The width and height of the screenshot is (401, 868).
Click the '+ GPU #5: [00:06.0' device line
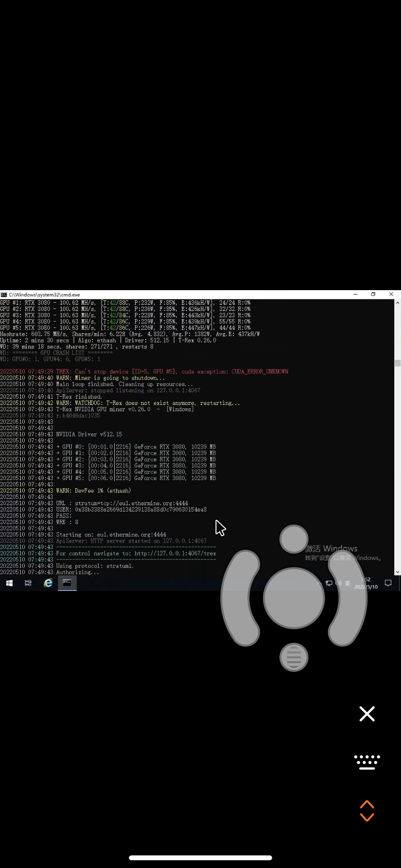pyautogui.click(x=108, y=478)
